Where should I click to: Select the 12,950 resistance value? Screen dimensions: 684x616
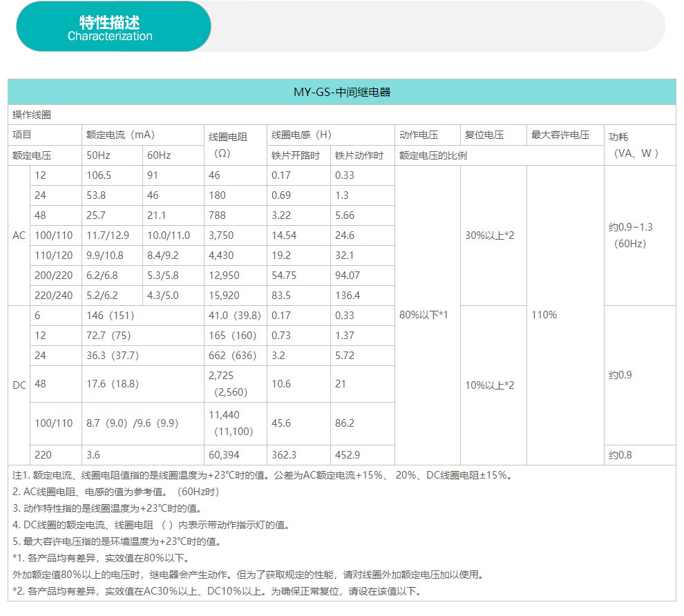tap(224, 276)
